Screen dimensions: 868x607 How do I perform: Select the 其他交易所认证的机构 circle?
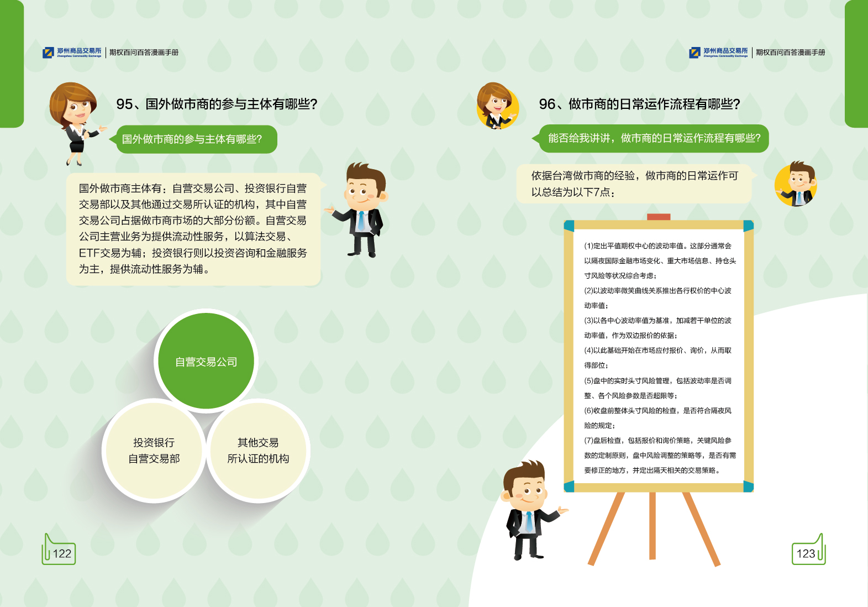click(x=258, y=451)
